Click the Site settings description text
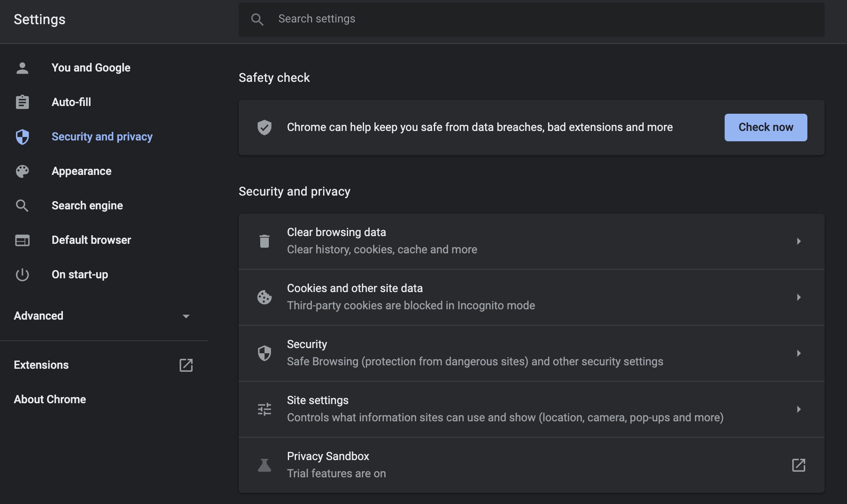 (505, 417)
